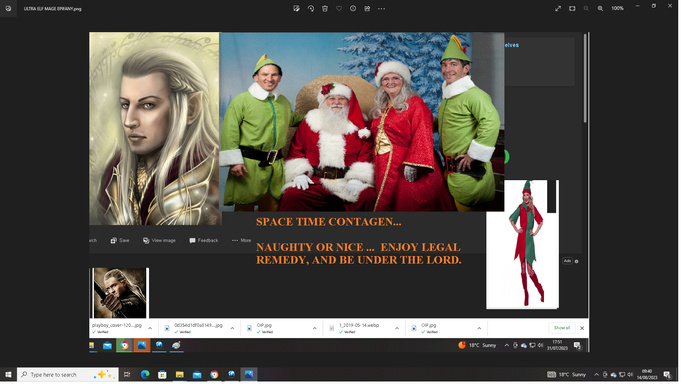Rotate the image using the rotate icon
Screen dimensions: 681x384
click(x=311, y=8)
